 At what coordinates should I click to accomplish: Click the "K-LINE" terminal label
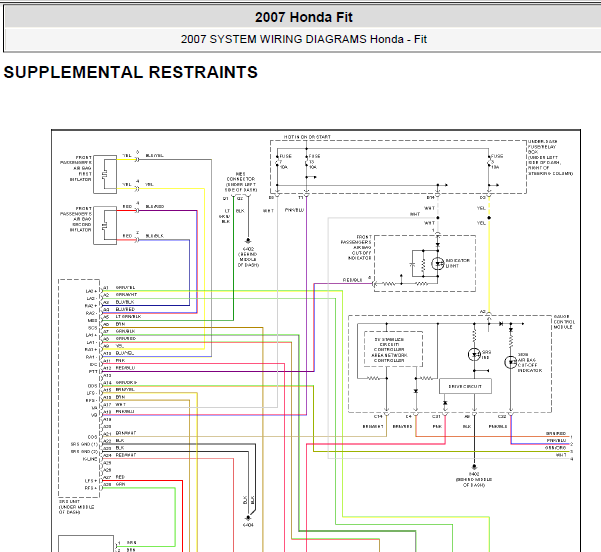click(90, 459)
